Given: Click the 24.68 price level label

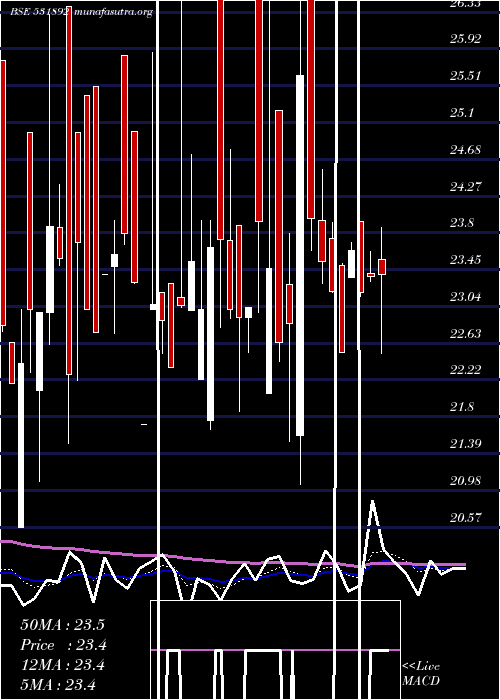Looking at the screenshot, I should click(466, 150).
